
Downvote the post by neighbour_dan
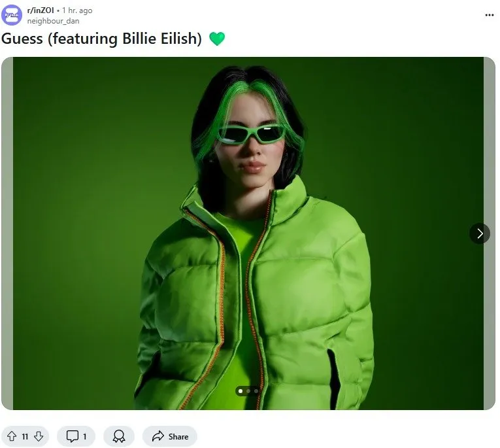39,436
